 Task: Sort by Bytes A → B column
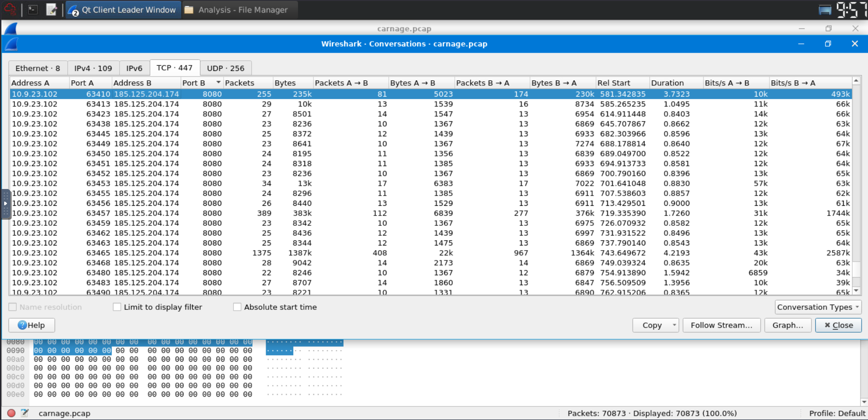(422, 83)
